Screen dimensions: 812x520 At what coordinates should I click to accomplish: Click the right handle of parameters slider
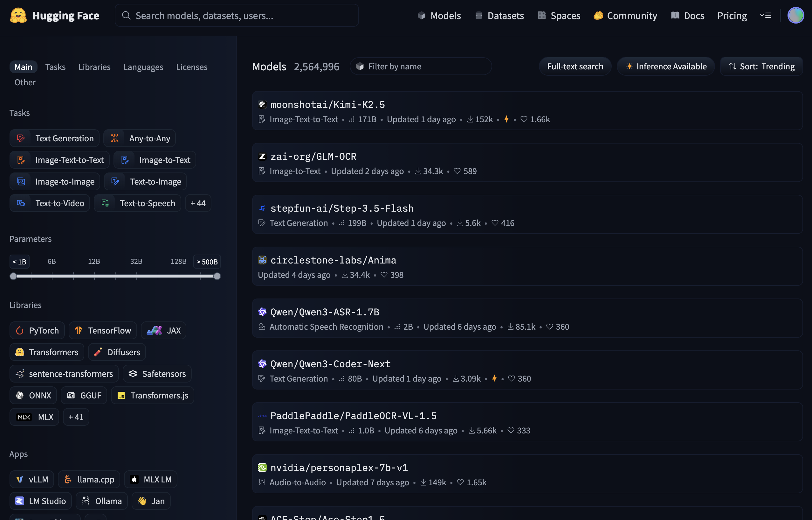[217, 276]
